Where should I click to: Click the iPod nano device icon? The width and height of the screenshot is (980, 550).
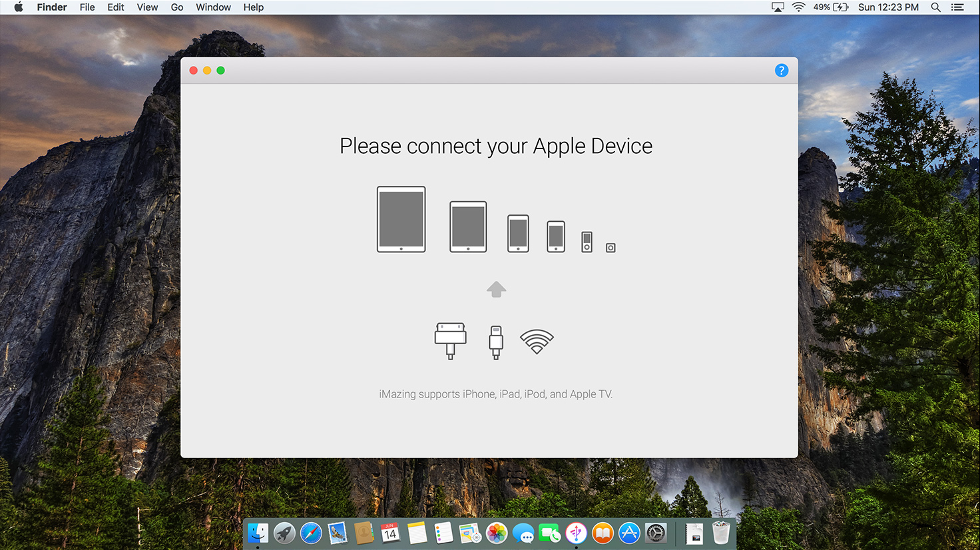587,242
